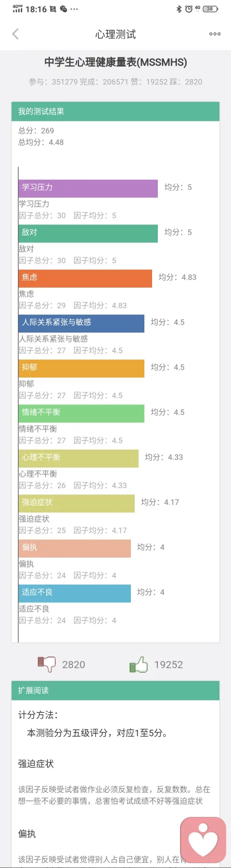Screen dimensions: 231x868
Task: Go back using the left arrow
Action: 15,34
